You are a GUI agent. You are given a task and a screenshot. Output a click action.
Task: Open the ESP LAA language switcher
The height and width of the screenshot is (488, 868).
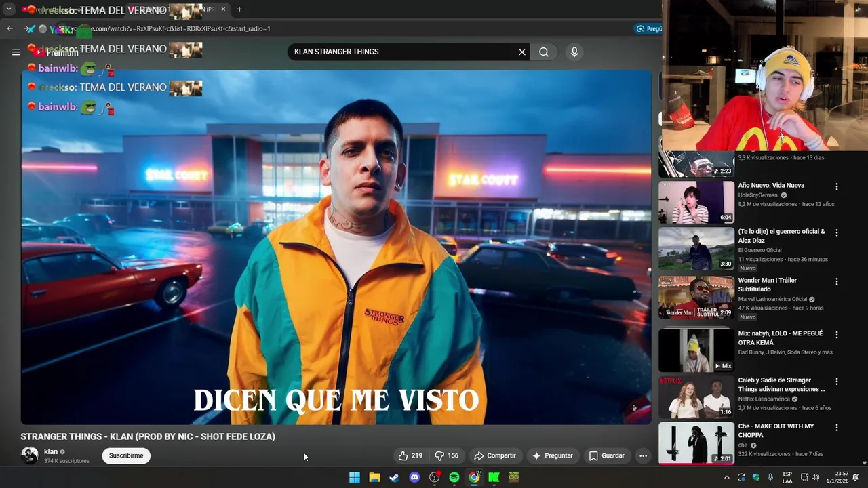[787, 477]
